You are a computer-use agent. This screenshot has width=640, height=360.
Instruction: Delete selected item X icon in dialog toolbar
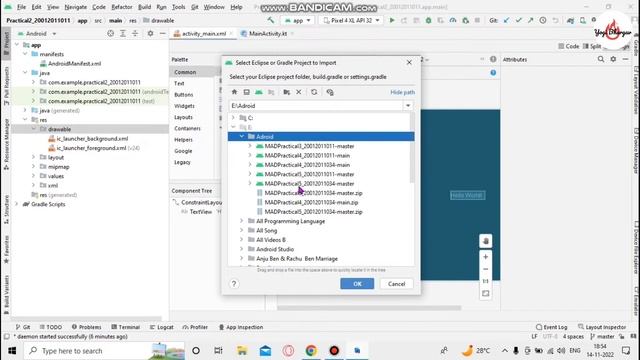(299, 92)
